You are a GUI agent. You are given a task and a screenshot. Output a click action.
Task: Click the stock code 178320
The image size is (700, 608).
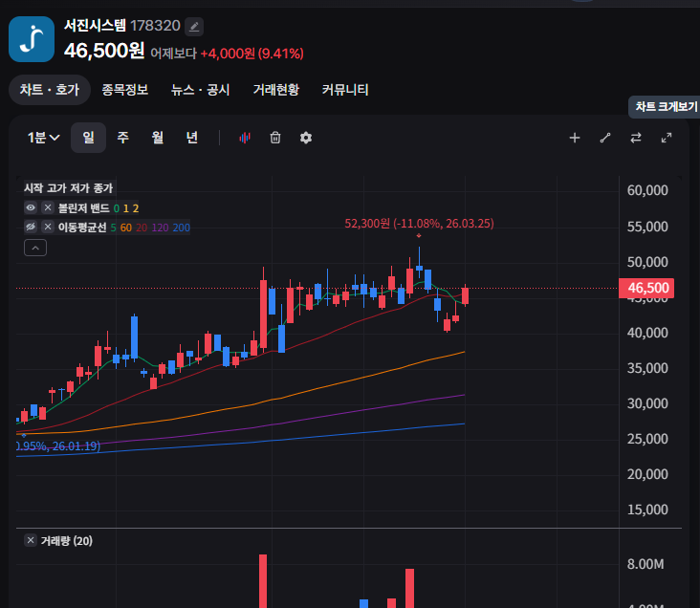point(155,26)
